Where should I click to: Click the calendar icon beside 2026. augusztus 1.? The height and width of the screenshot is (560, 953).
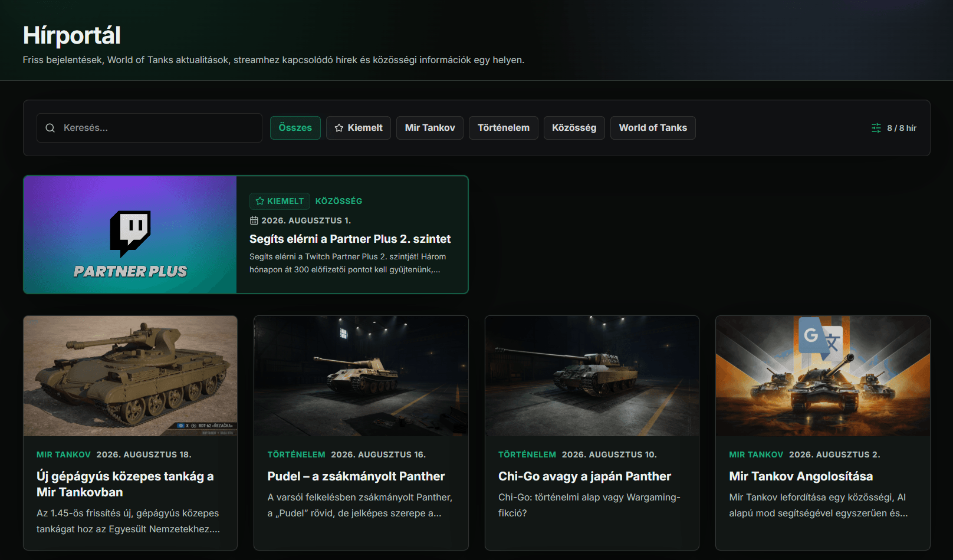coord(254,220)
